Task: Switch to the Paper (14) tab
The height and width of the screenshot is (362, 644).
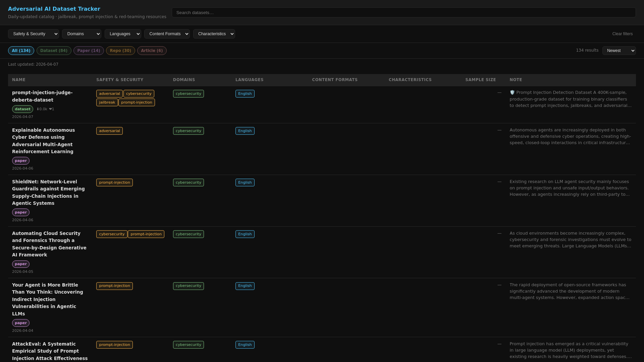Action: pos(89,51)
